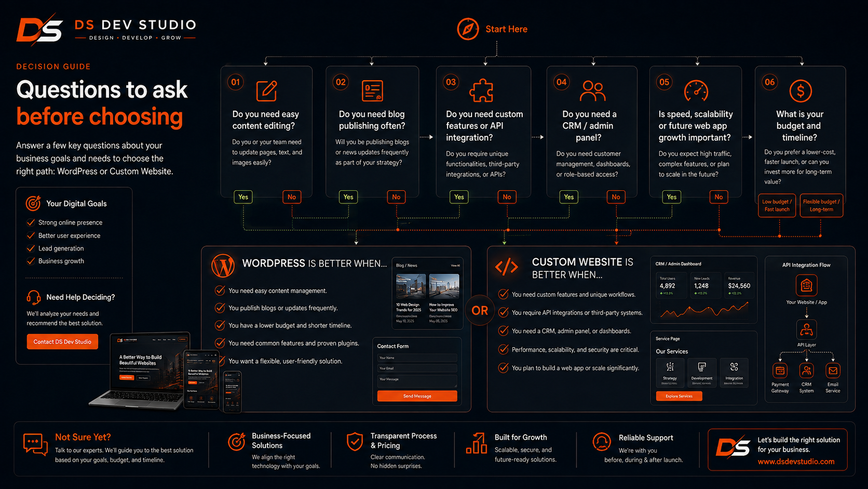Click the target icon beside Business-Focused Solutions
868x489 pixels.
[237, 442]
